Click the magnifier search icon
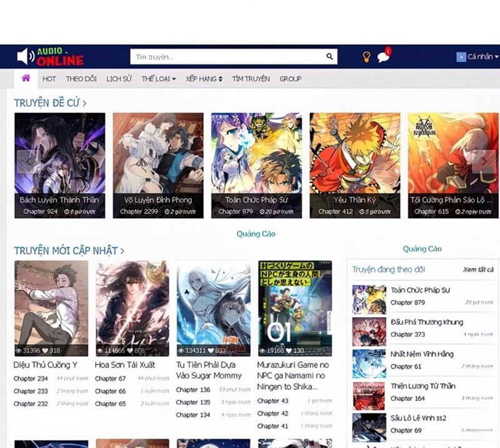Screen dimensions: 500x448 329,57
